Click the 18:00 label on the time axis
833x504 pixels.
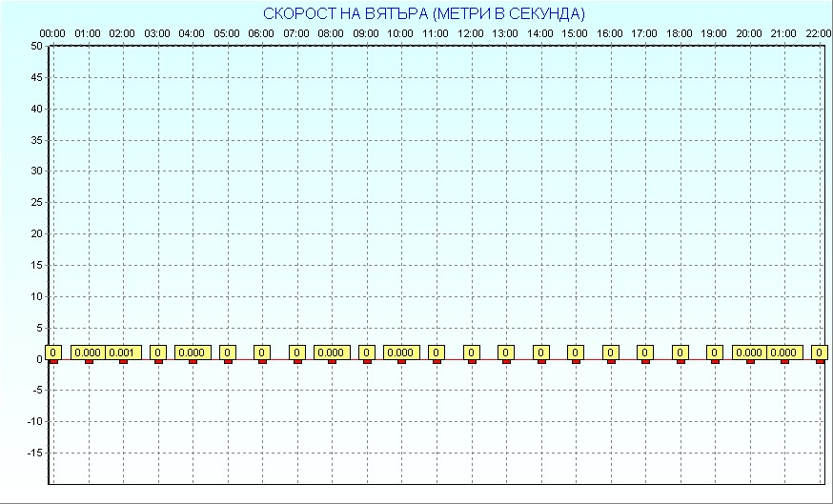coord(680,33)
